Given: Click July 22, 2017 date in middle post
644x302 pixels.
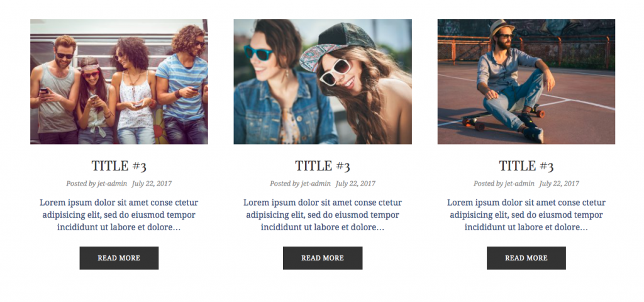Looking at the screenshot, I should 355,184.
